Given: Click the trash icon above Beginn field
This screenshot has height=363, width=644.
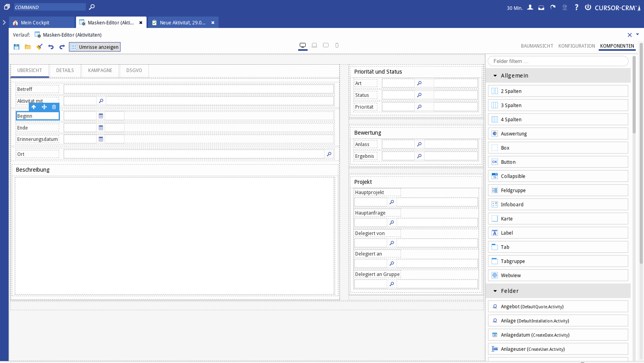Looking at the screenshot, I should [x=54, y=107].
